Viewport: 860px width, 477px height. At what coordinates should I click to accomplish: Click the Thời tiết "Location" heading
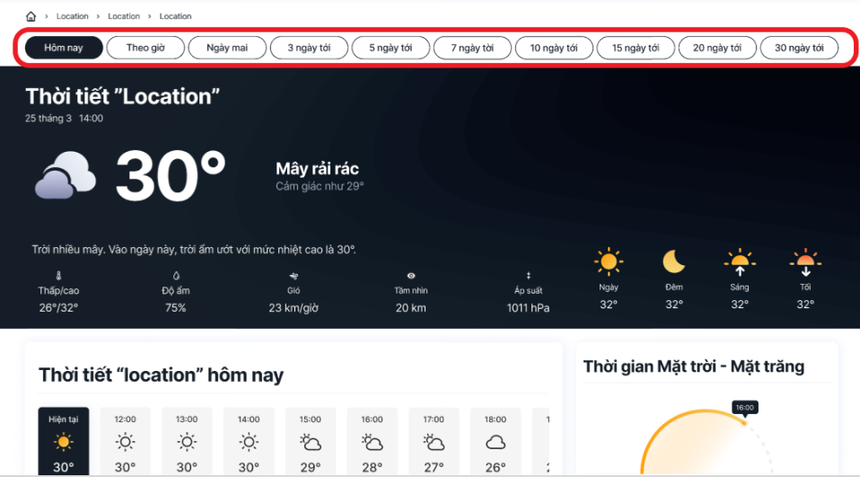(122, 96)
